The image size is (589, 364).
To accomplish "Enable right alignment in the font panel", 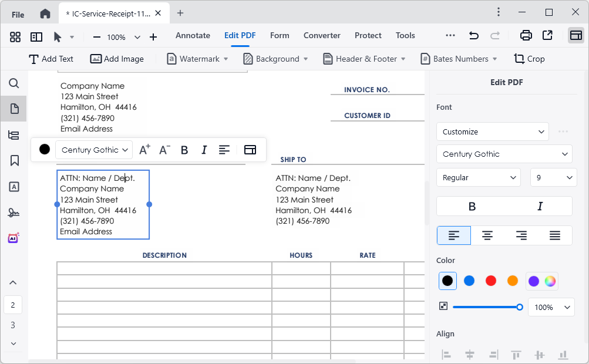I will [x=521, y=235].
